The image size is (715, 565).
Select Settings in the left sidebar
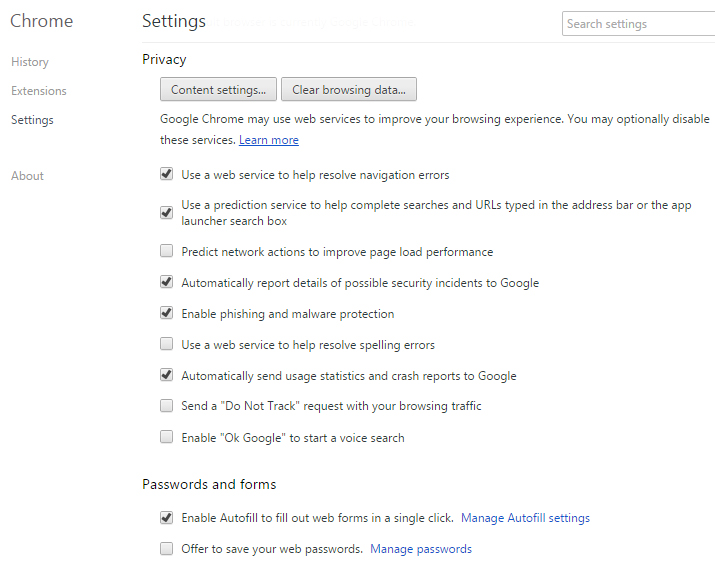tap(32, 120)
